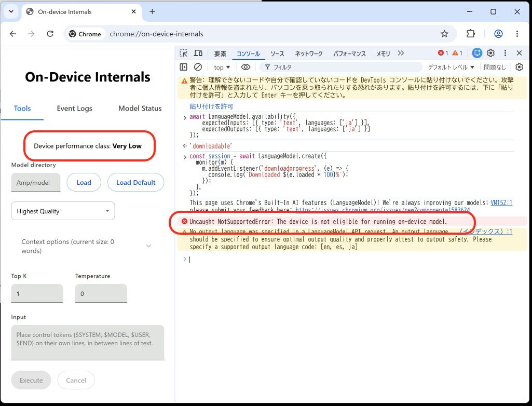
Task: Create a live expression with eye icon
Action: tap(245, 67)
